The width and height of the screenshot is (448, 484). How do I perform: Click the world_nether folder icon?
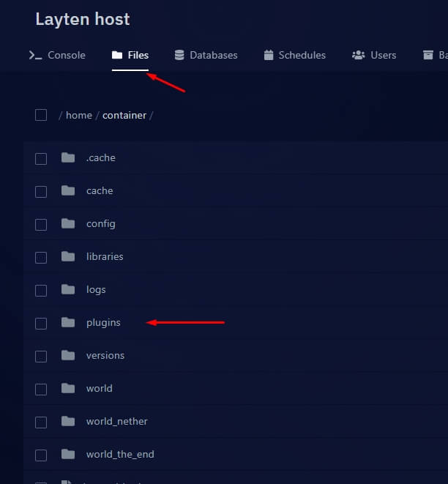[x=68, y=421]
